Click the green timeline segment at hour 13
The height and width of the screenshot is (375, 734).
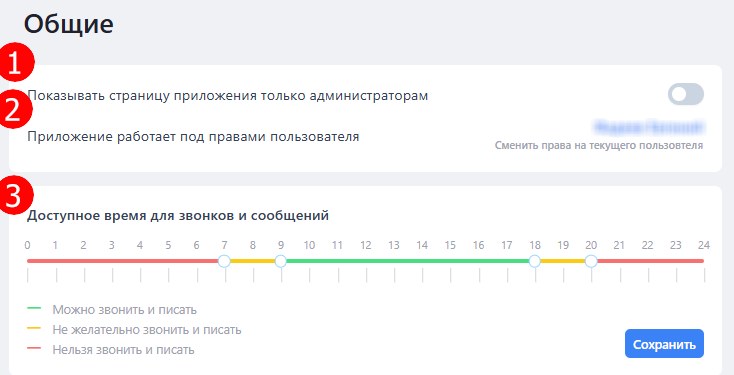click(x=394, y=261)
